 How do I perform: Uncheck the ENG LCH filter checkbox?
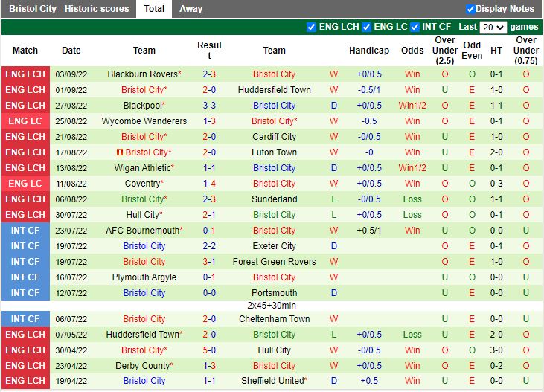(x=311, y=27)
